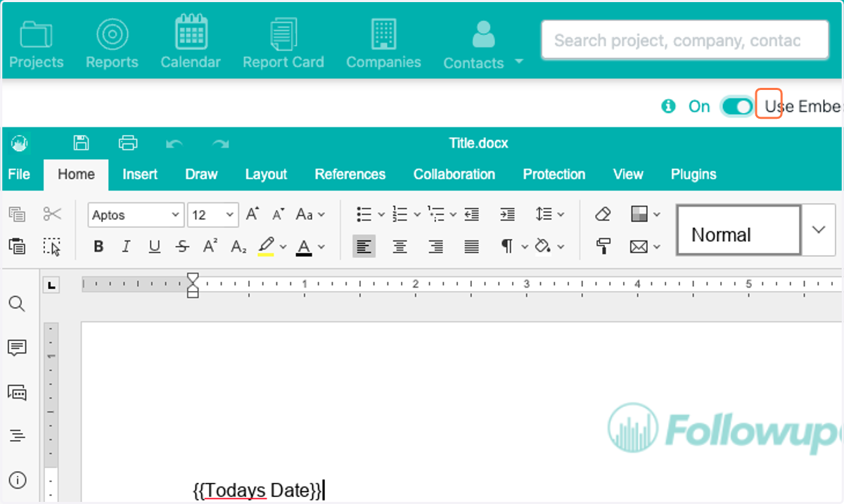This screenshot has width=844, height=504.
Task: Go to Reports section
Action: [x=112, y=44]
